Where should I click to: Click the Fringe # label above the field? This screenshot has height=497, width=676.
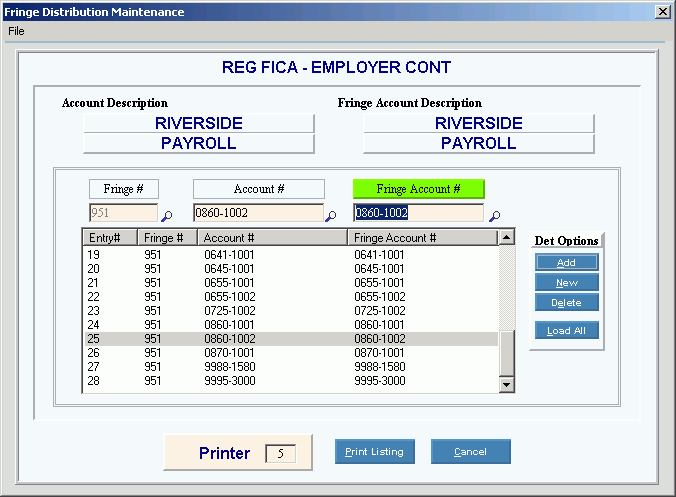click(x=124, y=189)
